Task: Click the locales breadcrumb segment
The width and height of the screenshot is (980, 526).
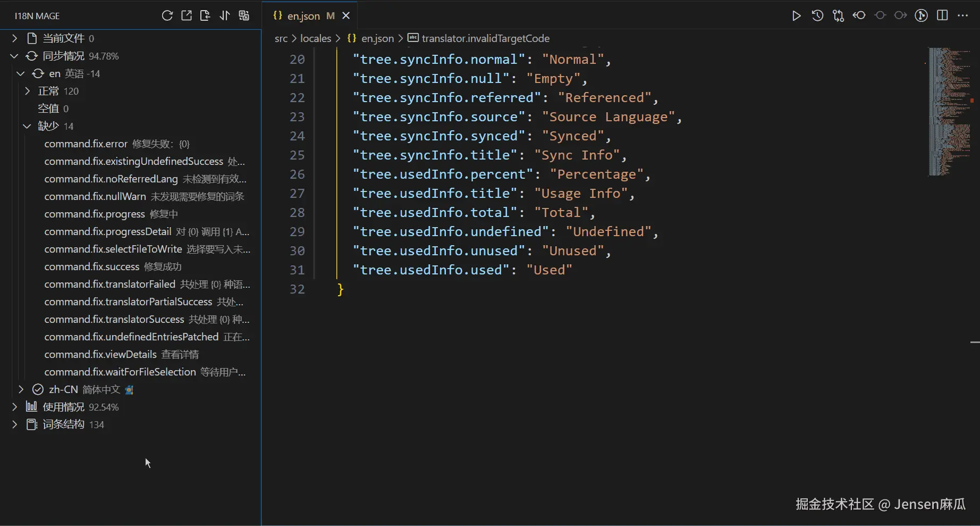Action: (x=316, y=38)
